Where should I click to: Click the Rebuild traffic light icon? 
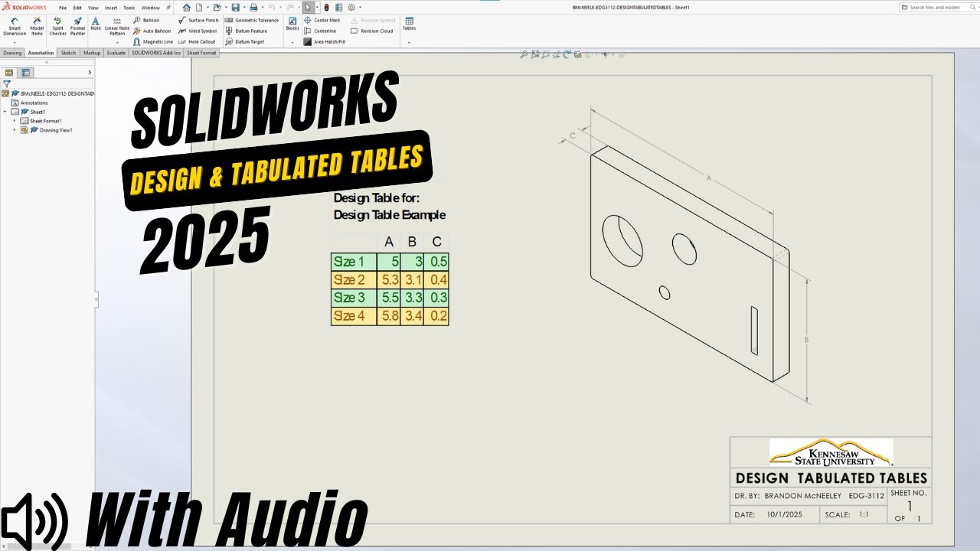click(327, 7)
